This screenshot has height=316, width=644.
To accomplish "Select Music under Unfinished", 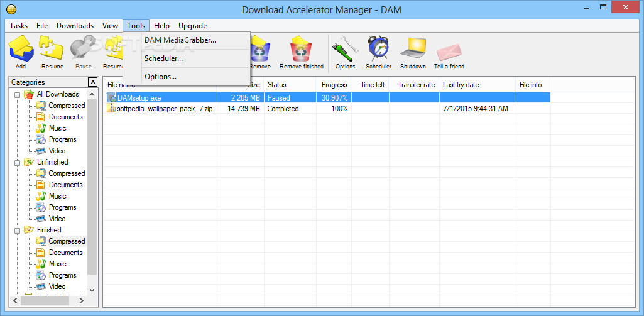I will click(58, 196).
